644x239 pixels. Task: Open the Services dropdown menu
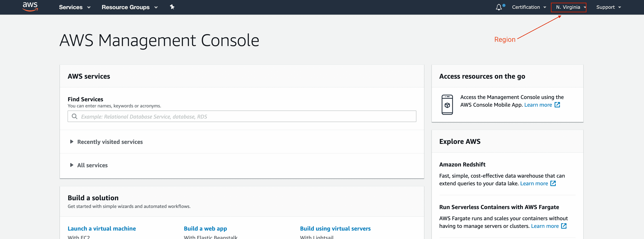[74, 7]
